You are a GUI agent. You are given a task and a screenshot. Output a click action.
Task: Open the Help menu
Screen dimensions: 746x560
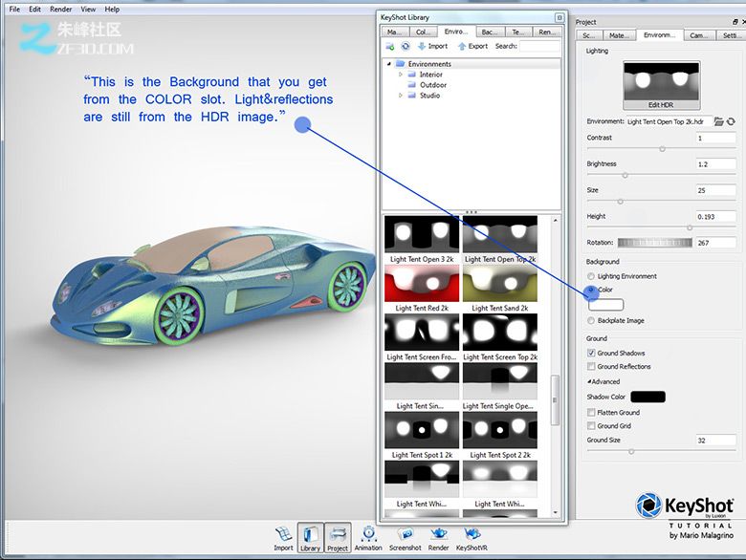112,9
